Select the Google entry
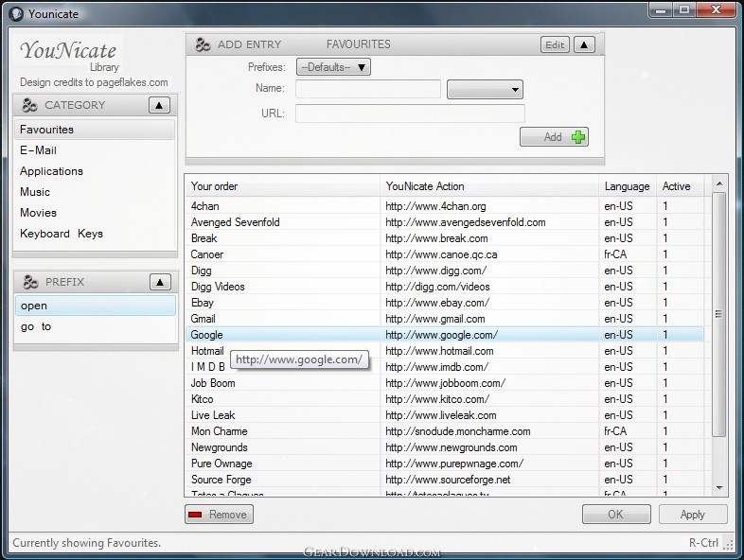The image size is (744, 560). pos(445,335)
